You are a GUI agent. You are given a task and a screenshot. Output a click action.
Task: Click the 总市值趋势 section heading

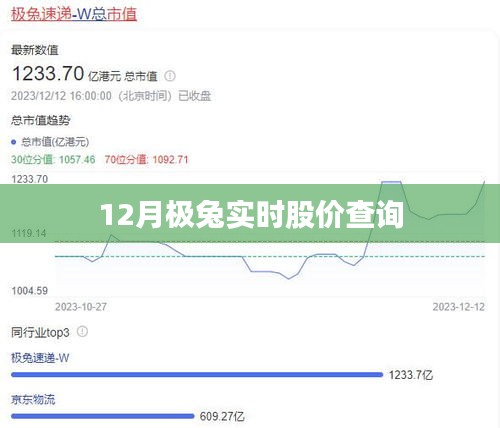(x=41, y=120)
